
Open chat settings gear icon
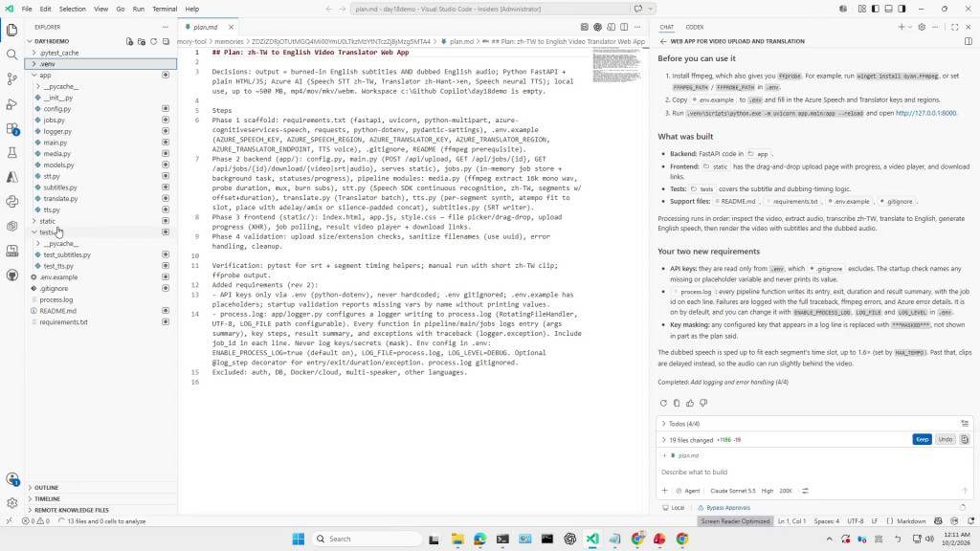tap(922, 28)
